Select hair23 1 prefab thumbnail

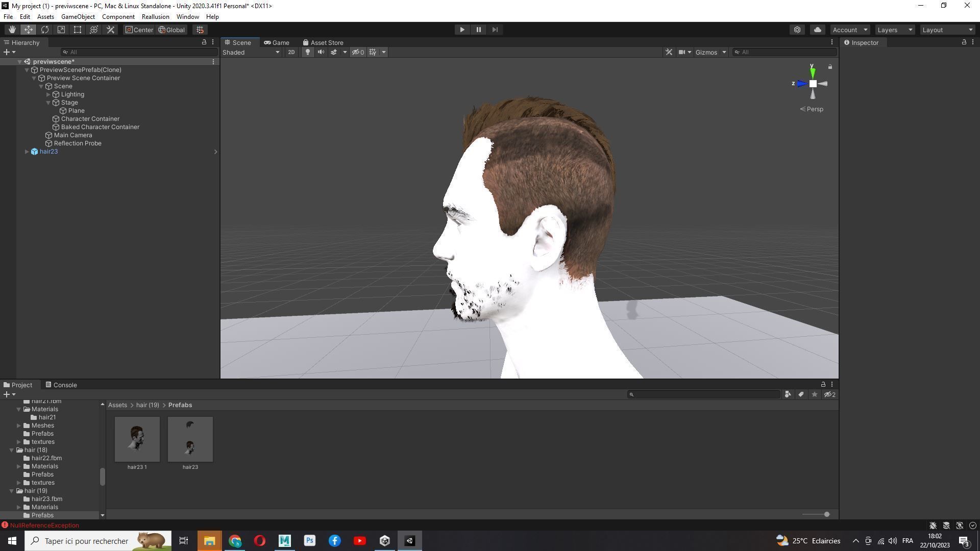coord(137,439)
